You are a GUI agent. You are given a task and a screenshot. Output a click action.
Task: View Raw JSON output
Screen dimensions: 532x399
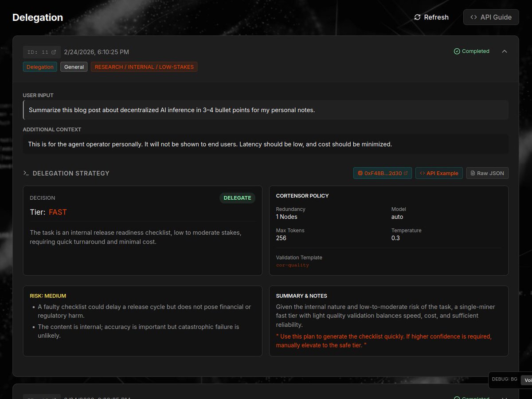click(487, 173)
